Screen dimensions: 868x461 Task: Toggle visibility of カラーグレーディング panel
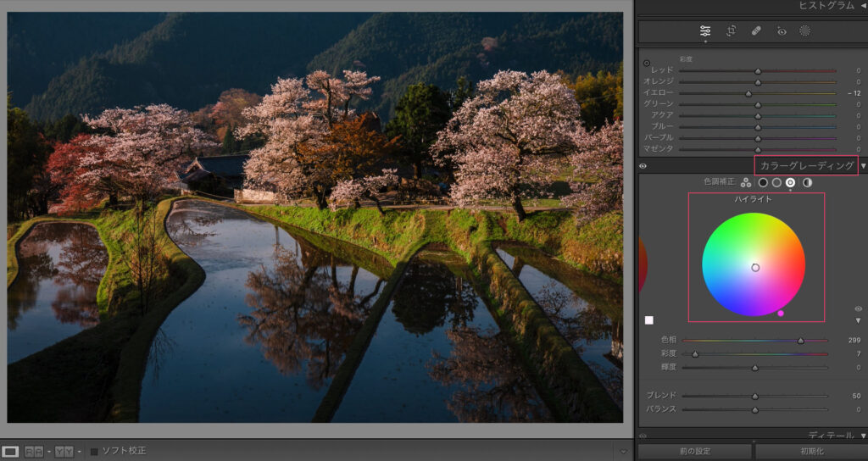(643, 166)
